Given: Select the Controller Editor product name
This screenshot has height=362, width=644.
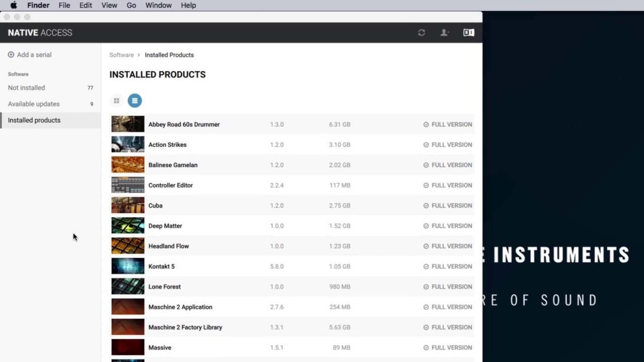Looking at the screenshot, I should (x=171, y=185).
